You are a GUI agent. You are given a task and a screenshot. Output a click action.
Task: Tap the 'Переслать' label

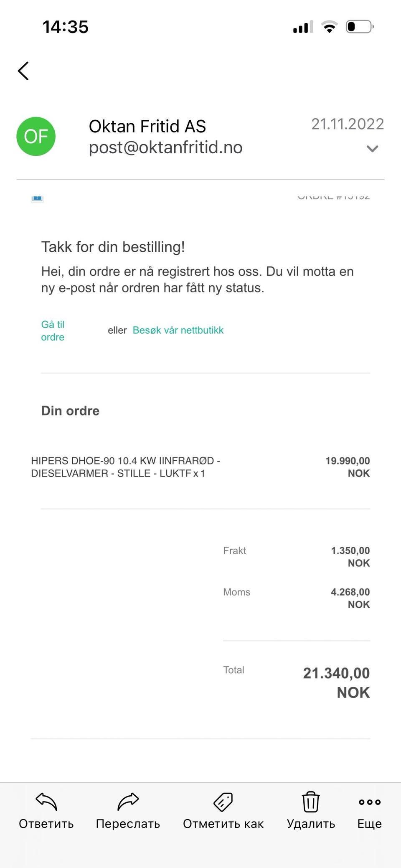128,824
